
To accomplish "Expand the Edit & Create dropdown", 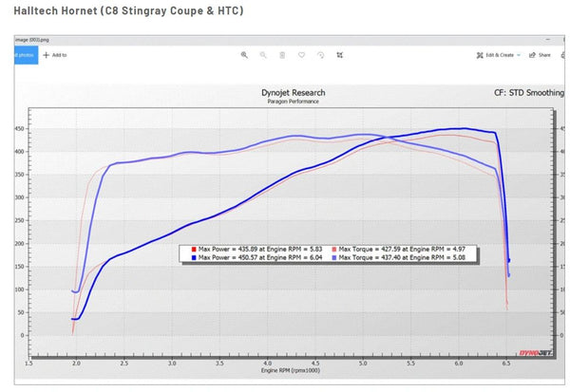I will click(499, 55).
